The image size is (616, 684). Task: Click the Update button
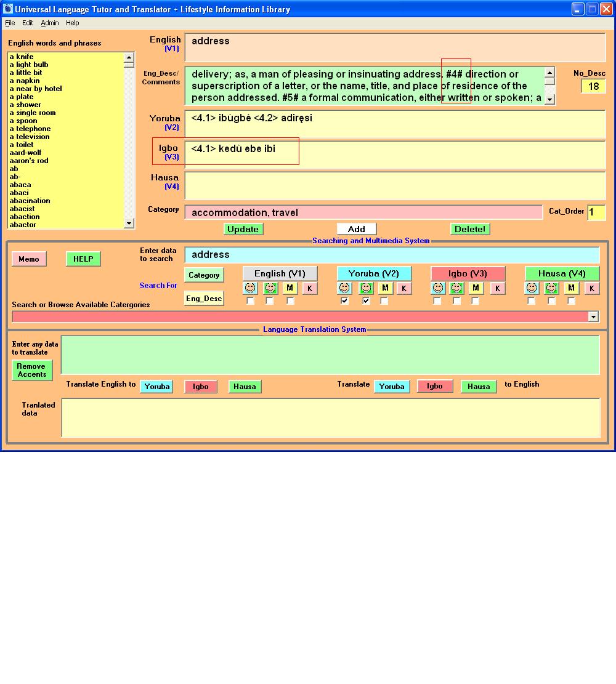point(243,229)
